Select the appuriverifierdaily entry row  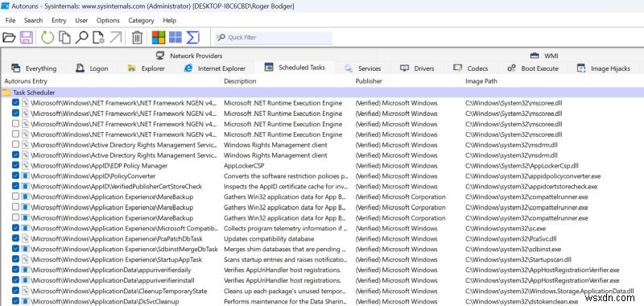point(322,270)
